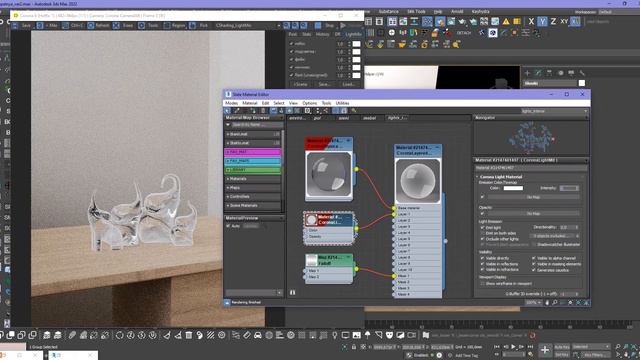This screenshot has width=640, height=360.
Task: Click Stop button in Corona frame buffer
Action: pos(325,25)
